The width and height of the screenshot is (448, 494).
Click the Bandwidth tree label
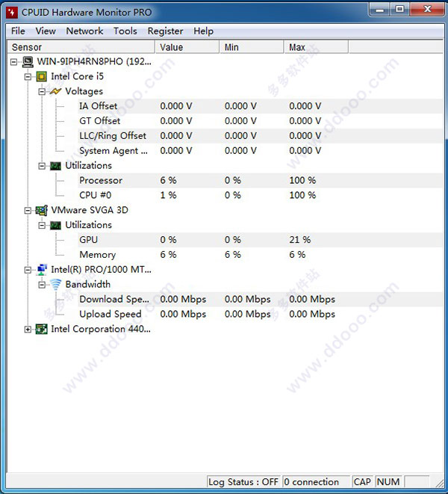pos(88,285)
